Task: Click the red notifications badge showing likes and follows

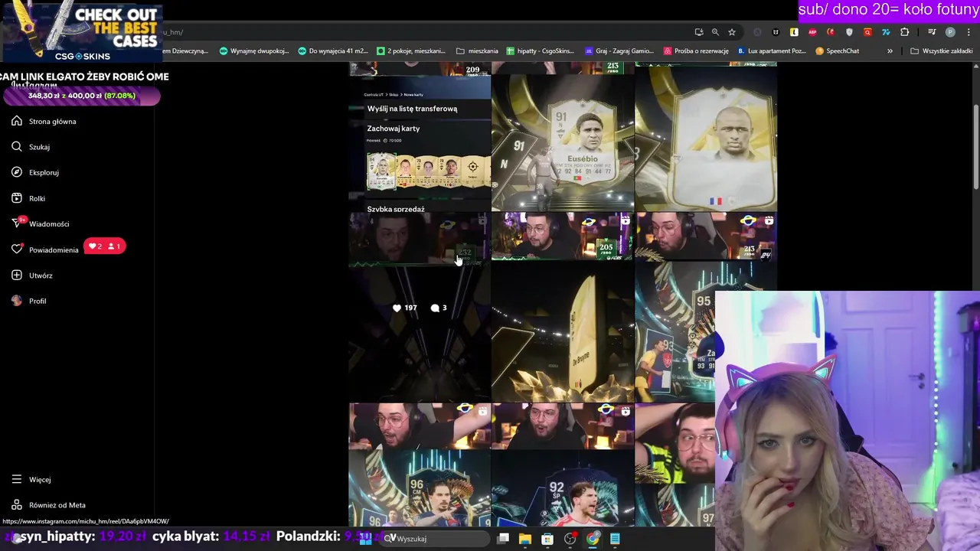Action: click(105, 246)
